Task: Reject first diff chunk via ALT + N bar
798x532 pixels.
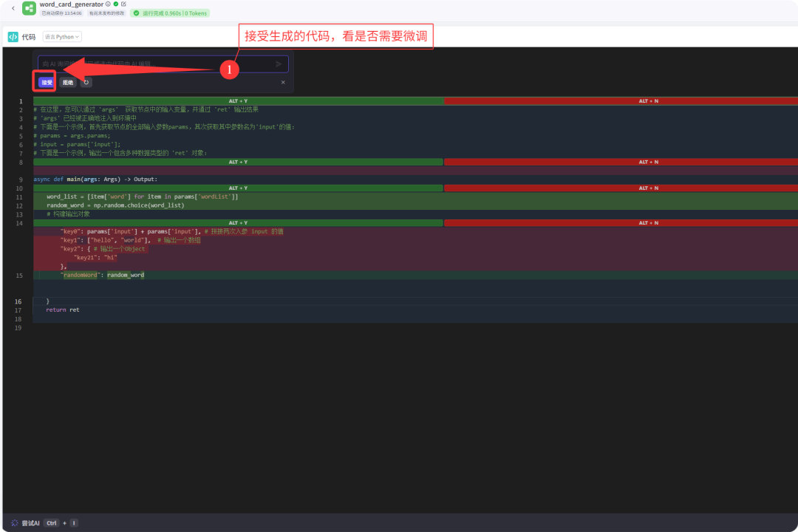Action: [x=621, y=100]
